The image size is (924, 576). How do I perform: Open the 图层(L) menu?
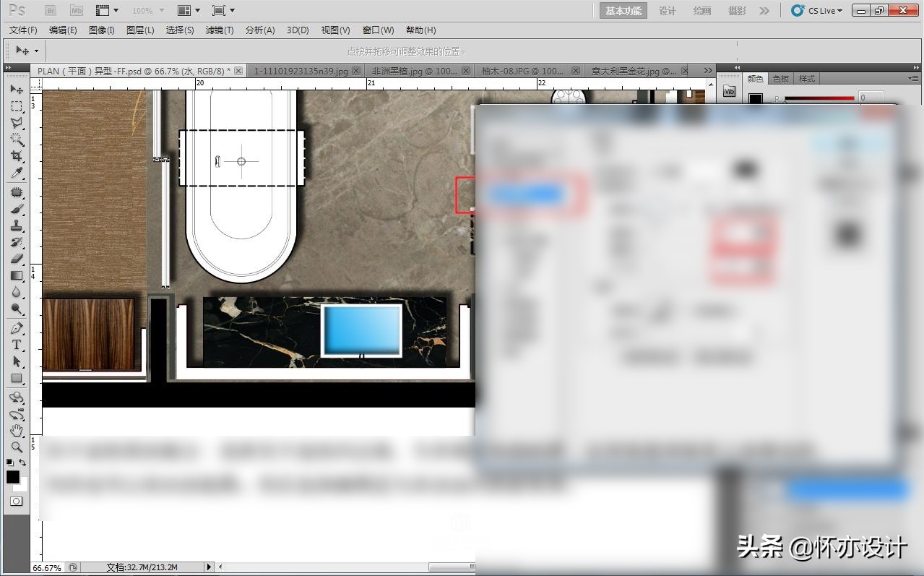(140, 30)
